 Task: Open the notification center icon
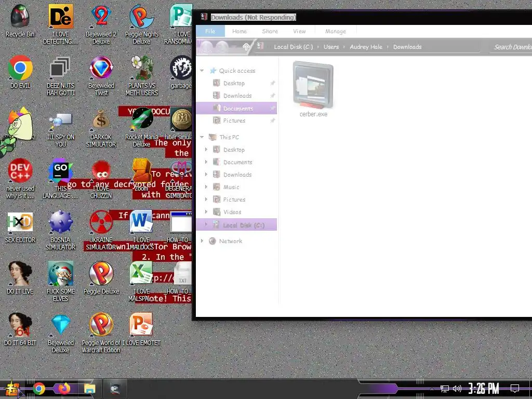tap(515, 389)
